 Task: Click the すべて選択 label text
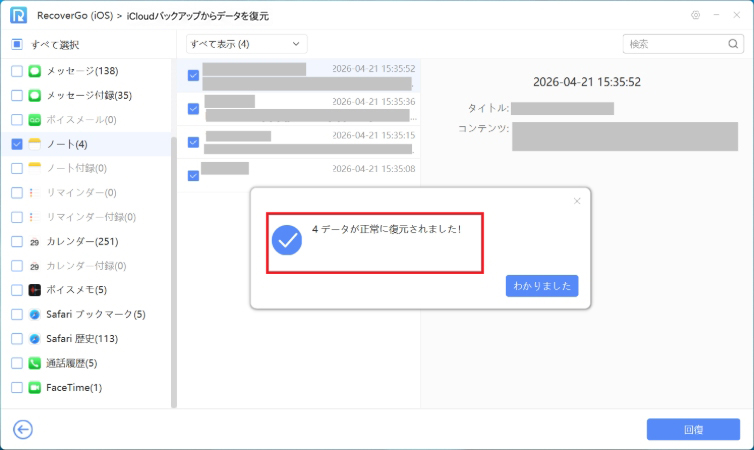pos(55,45)
